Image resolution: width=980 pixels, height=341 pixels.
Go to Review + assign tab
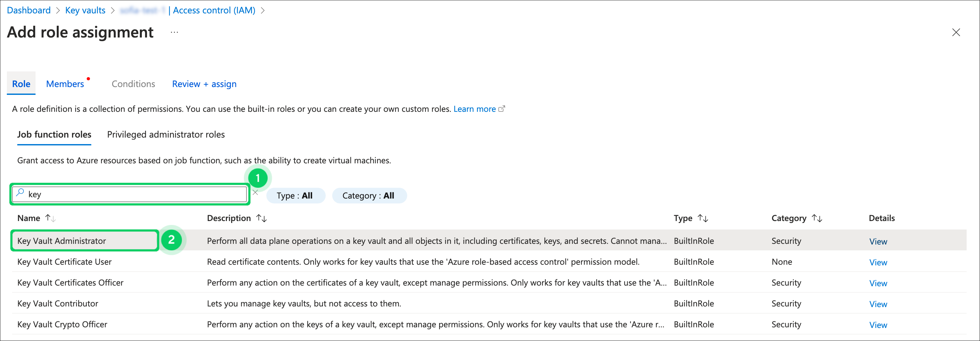pyautogui.click(x=204, y=84)
